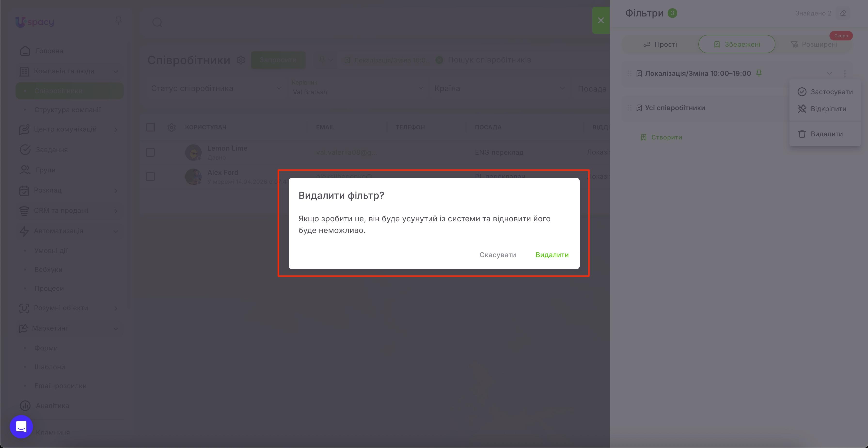Open Співробітники in the sidebar
Viewport: 868px width, 448px height.
point(69,91)
